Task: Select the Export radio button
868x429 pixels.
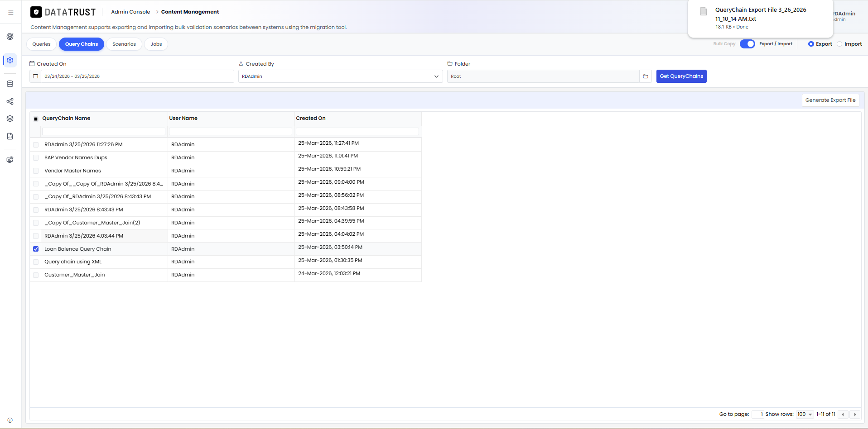Action: [811, 44]
